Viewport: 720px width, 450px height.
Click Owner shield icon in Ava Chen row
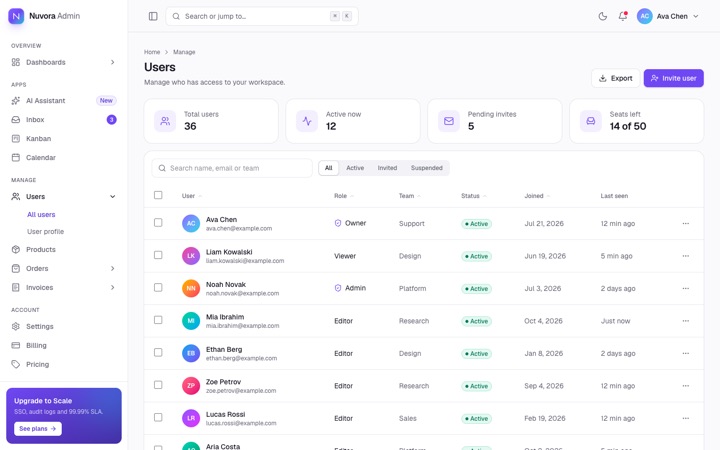[x=338, y=223]
